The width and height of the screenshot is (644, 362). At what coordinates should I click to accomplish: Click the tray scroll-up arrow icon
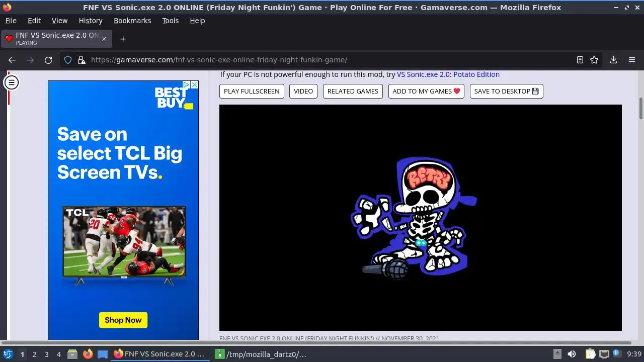[557, 354]
